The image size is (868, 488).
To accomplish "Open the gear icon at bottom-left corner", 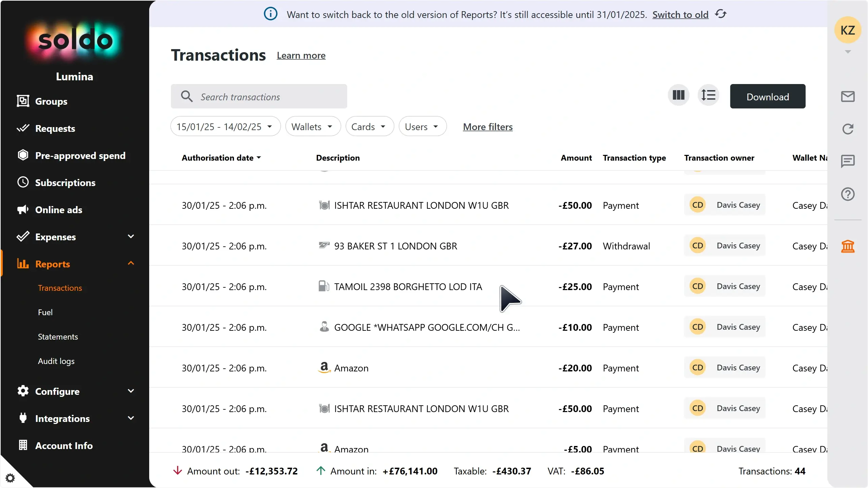I will (10, 478).
